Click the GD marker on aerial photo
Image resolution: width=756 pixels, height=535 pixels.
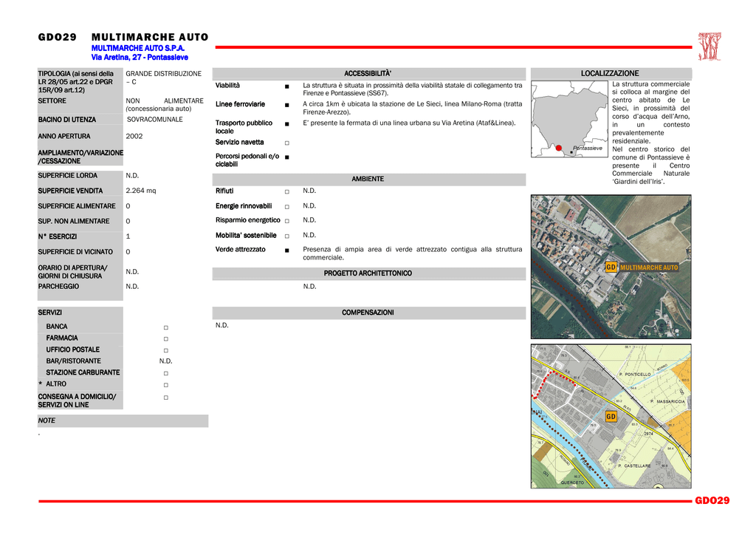pos(611,267)
